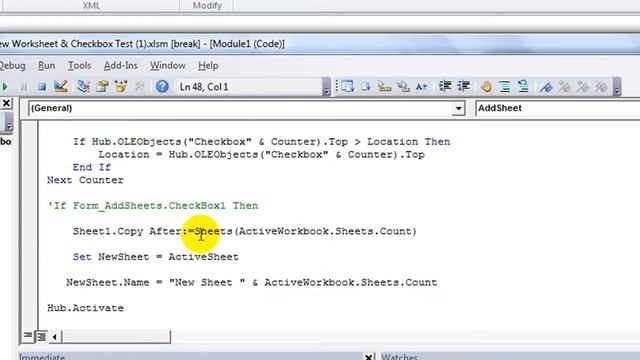Click the Next Bookmark icon

coord(564,87)
